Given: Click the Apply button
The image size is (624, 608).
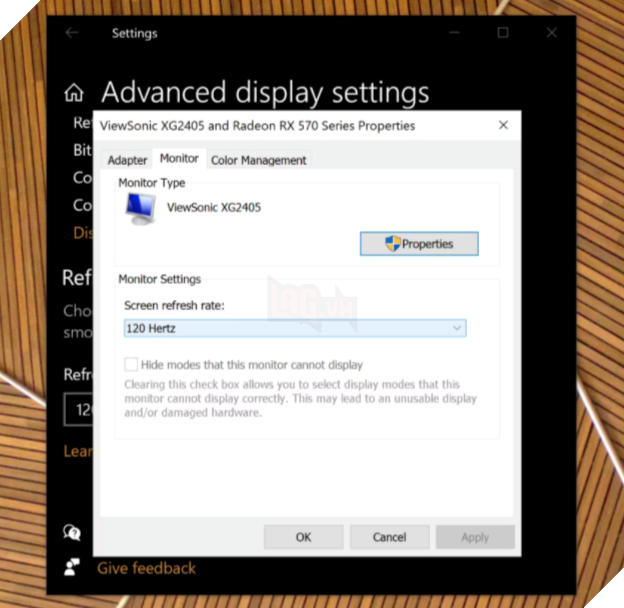Looking at the screenshot, I should (x=475, y=537).
